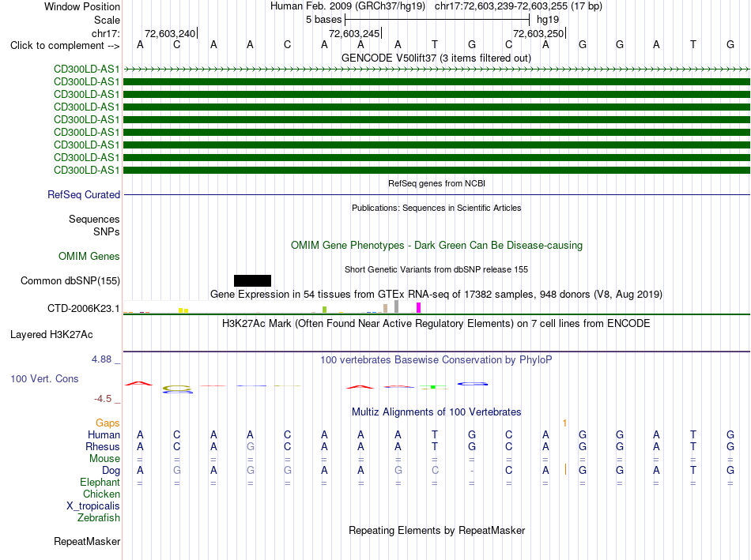
Task: Click the 100 Vert. Cons label
Action: pos(44,378)
